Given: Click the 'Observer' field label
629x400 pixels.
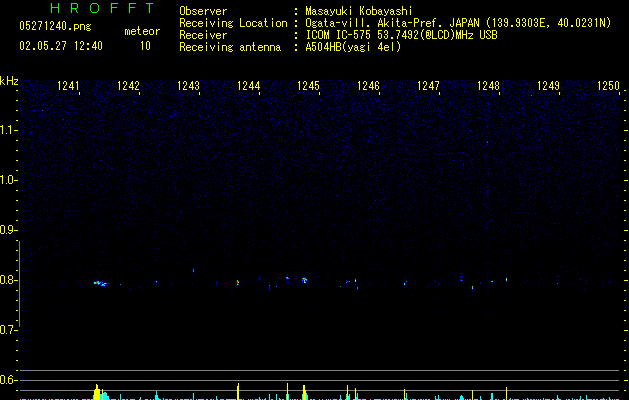Looking at the screenshot, I should coord(203,11).
